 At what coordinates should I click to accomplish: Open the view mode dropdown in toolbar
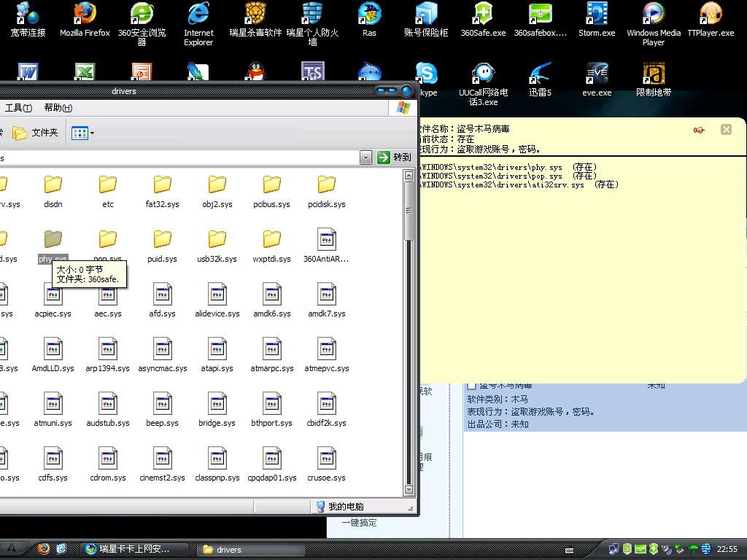point(83,133)
